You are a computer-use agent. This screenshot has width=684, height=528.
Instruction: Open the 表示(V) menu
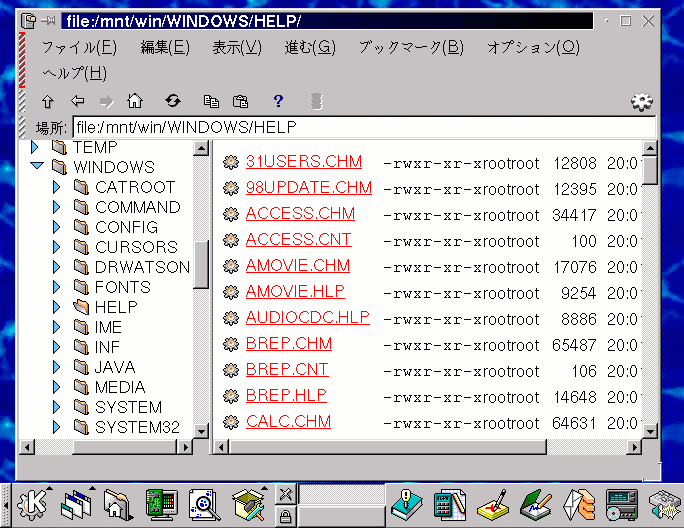[x=237, y=47]
